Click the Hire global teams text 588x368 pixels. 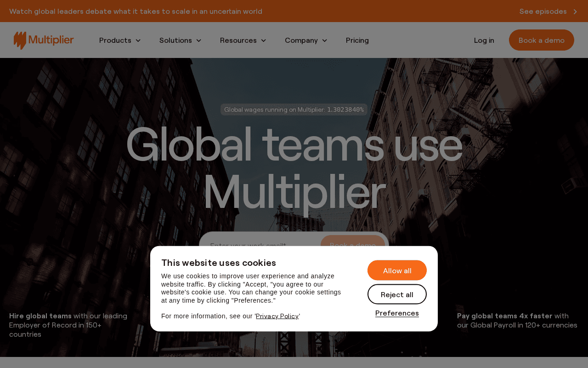pyautogui.click(x=40, y=316)
